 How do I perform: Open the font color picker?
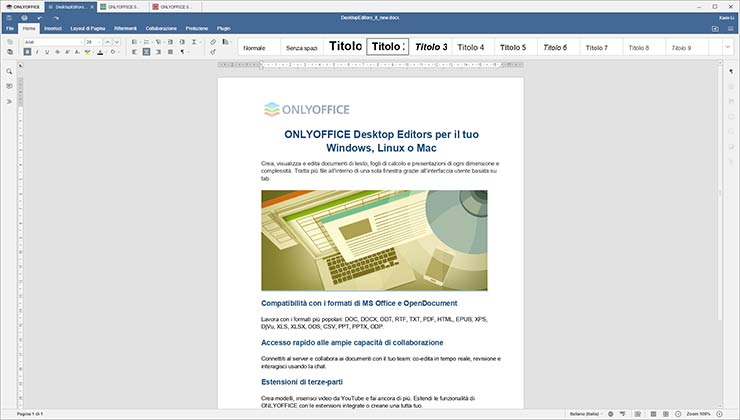101,52
